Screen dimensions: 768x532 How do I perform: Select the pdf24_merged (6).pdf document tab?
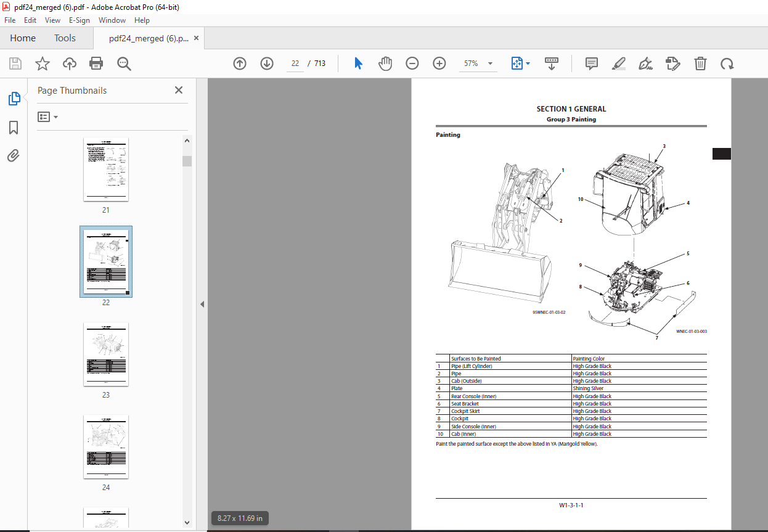point(149,38)
